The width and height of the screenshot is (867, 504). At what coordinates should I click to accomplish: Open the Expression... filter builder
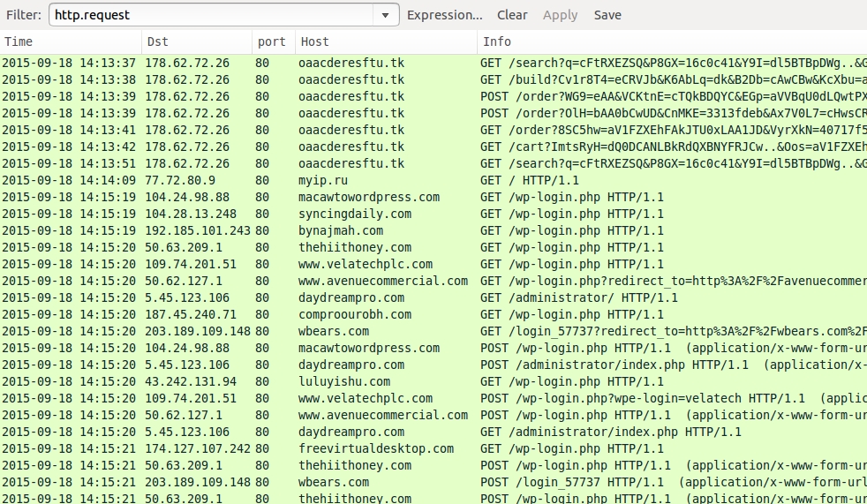tap(444, 15)
